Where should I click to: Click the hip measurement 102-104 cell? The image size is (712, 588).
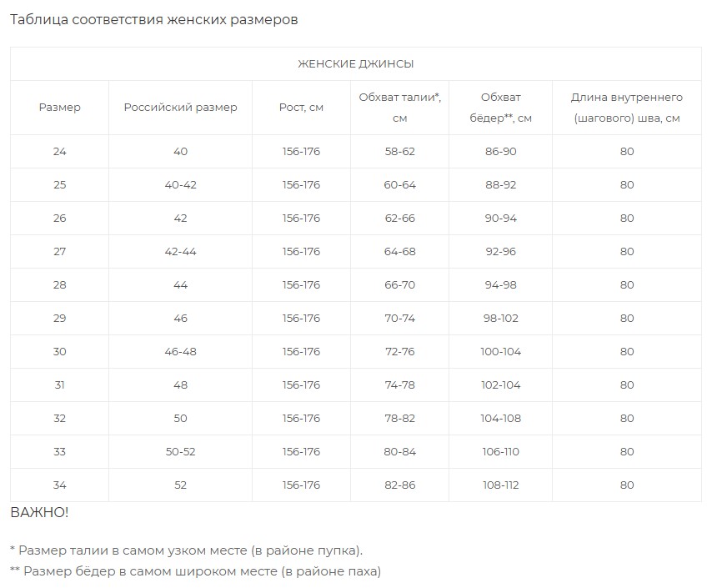tap(500, 385)
